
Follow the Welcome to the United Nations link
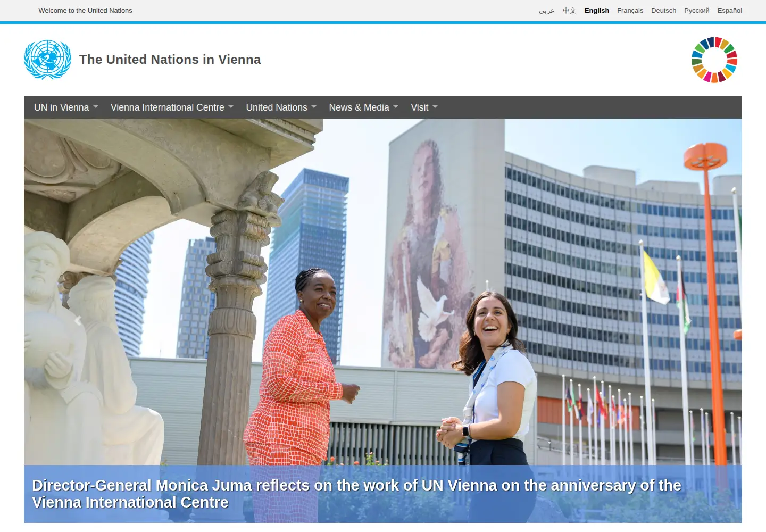coord(85,11)
